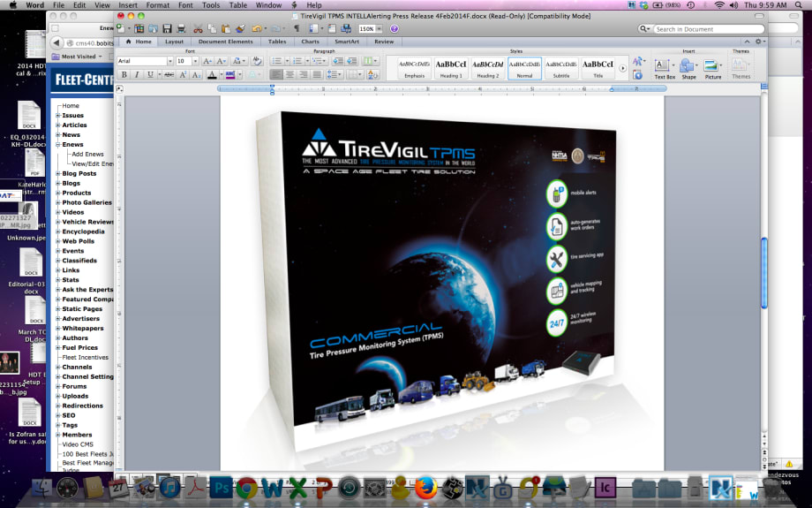This screenshot has width=812, height=508.
Task: Center align the paragraph text
Action: (289, 75)
